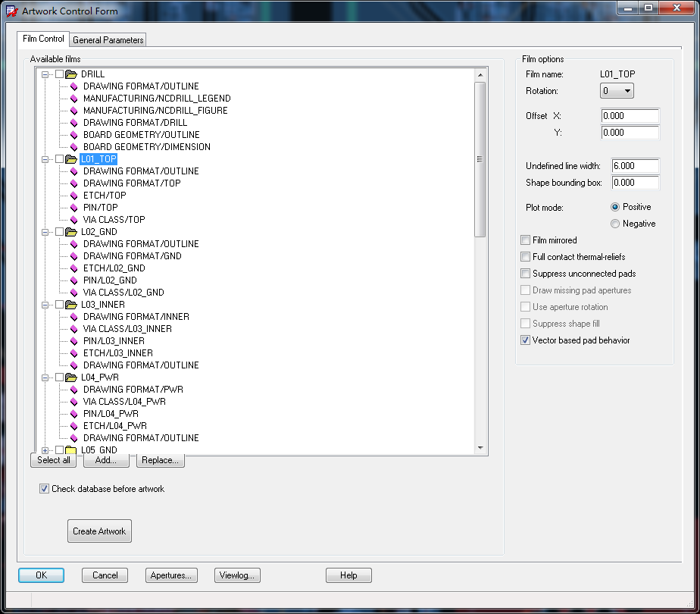Switch to General Parameters tab
Screen dimensions: 700x614
108,40
